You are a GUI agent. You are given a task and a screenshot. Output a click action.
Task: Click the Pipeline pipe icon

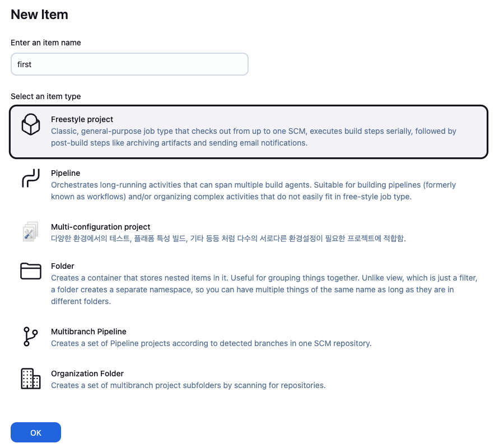coord(31,178)
